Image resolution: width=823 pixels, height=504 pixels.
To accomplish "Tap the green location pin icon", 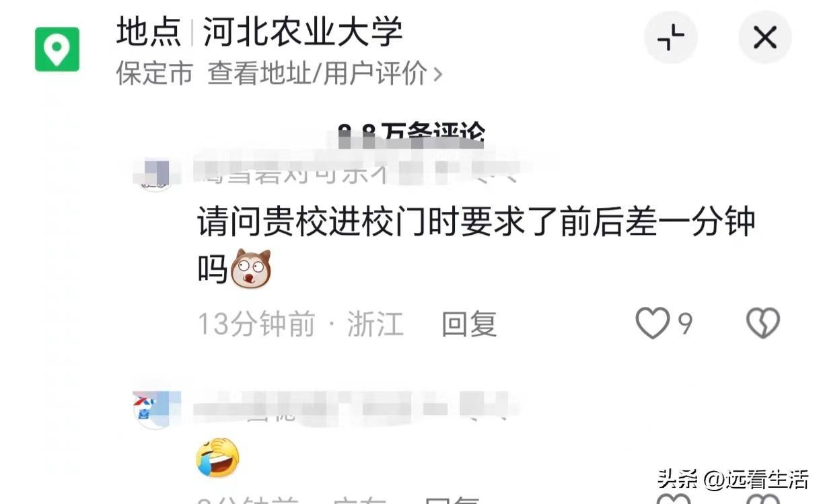I will pos(57,49).
